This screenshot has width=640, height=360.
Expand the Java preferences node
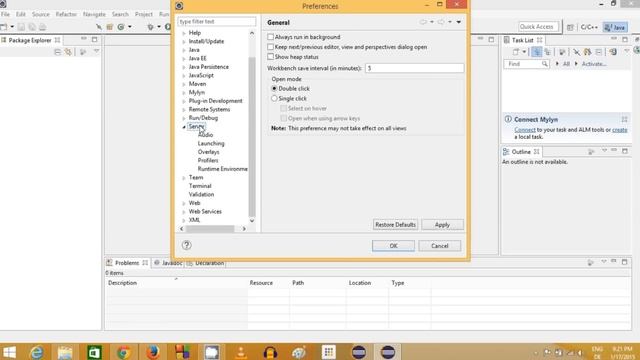click(x=184, y=50)
